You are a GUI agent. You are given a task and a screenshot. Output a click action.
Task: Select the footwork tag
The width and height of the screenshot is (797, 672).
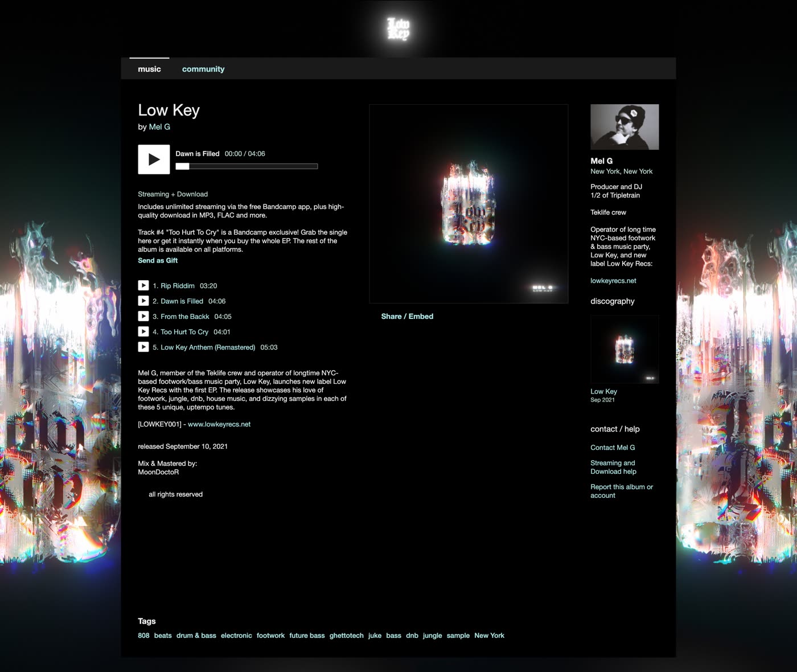(x=270, y=636)
